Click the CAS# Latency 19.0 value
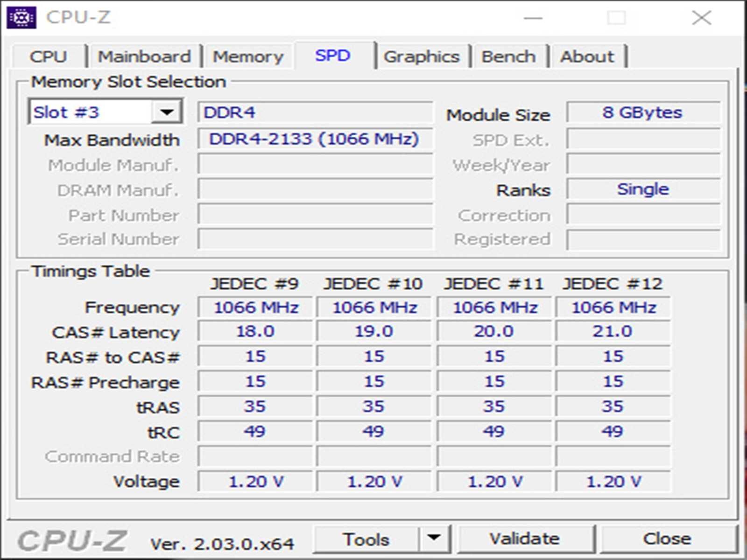The image size is (747, 560). [x=373, y=331]
